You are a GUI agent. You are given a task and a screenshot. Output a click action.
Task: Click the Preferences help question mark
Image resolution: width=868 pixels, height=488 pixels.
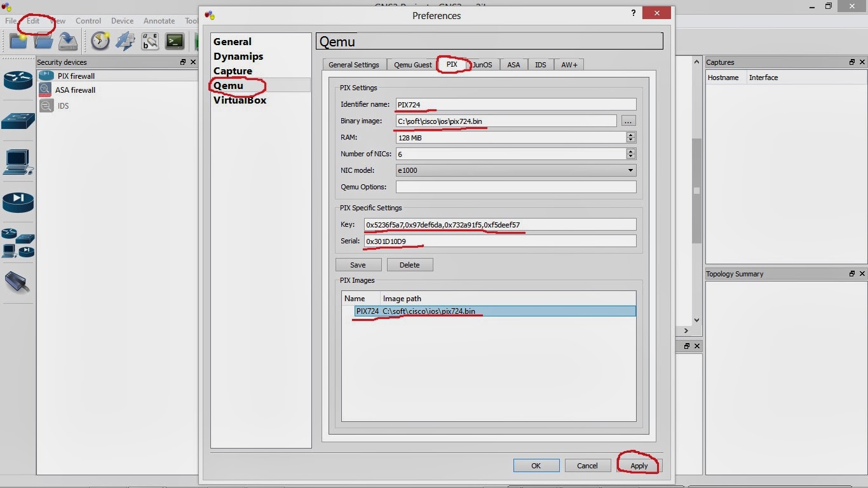click(x=634, y=13)
